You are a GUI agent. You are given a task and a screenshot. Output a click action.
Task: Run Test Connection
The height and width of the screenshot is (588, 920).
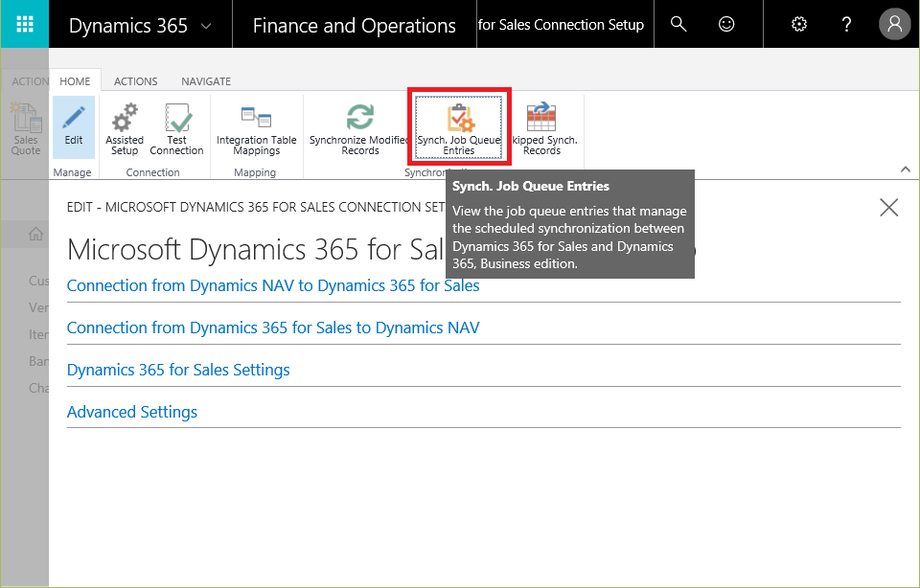click(x=176, y=129)
